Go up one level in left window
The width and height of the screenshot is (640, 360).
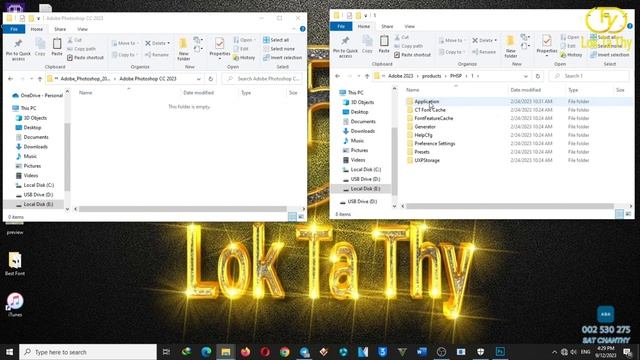pyautogui.click(x=40, y=79)
